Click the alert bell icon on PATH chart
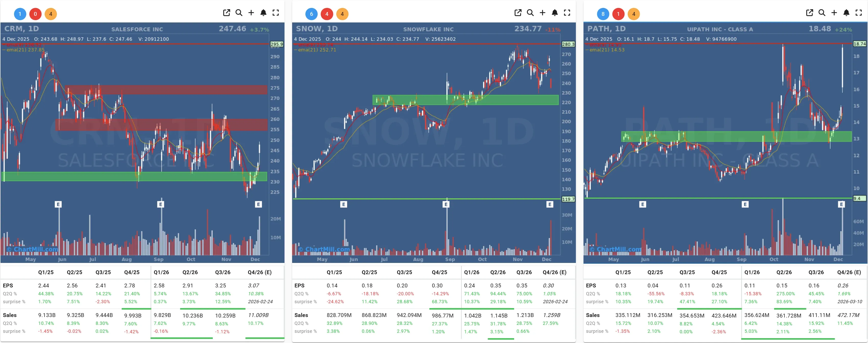The height and width of the screenshot is (343, 868). (846, 13)
